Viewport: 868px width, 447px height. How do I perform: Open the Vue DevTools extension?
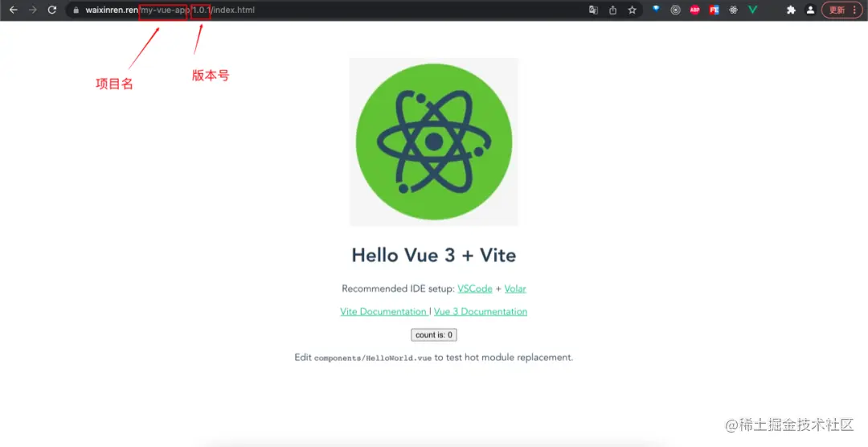click(753, 10)
